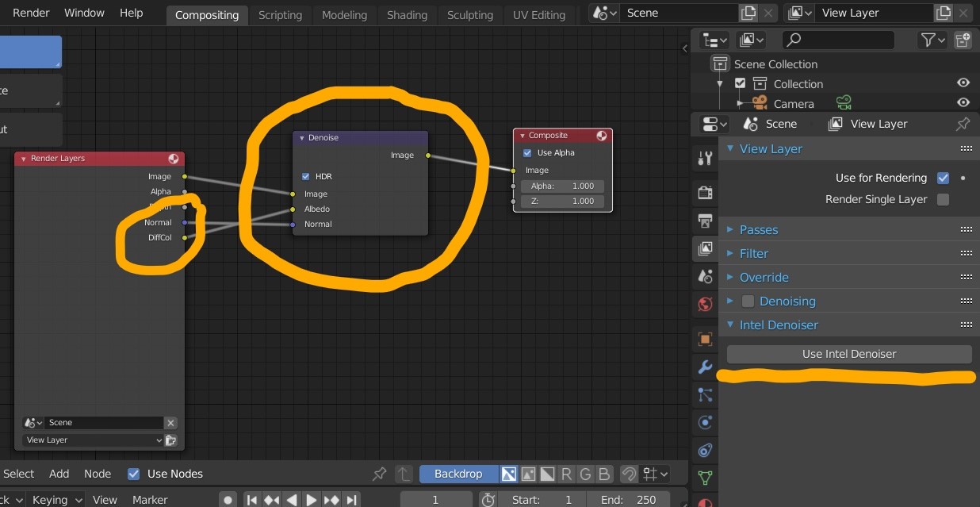Enable the Render Single Layer checkbox
The width and height of the screenshot is (980, 507).
(943, 199)
